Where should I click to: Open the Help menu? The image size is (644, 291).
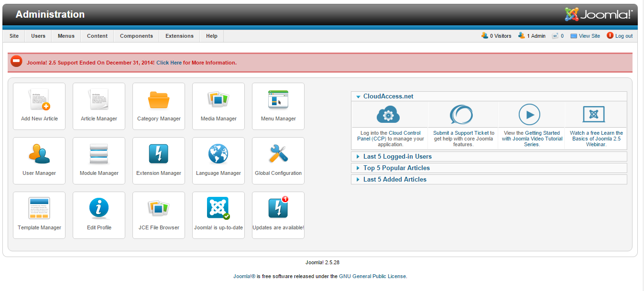(212, 36)
